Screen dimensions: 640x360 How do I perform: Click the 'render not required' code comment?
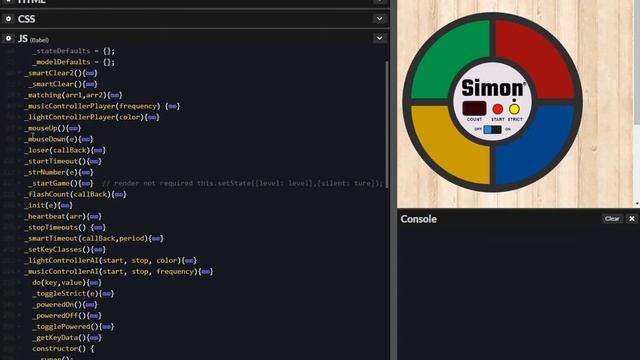point(242,183)
